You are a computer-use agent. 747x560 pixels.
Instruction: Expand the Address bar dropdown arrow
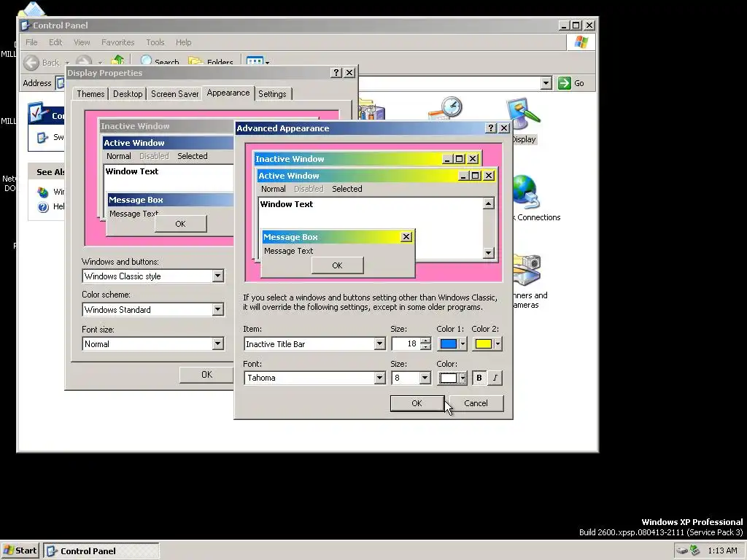coord(546,83)
